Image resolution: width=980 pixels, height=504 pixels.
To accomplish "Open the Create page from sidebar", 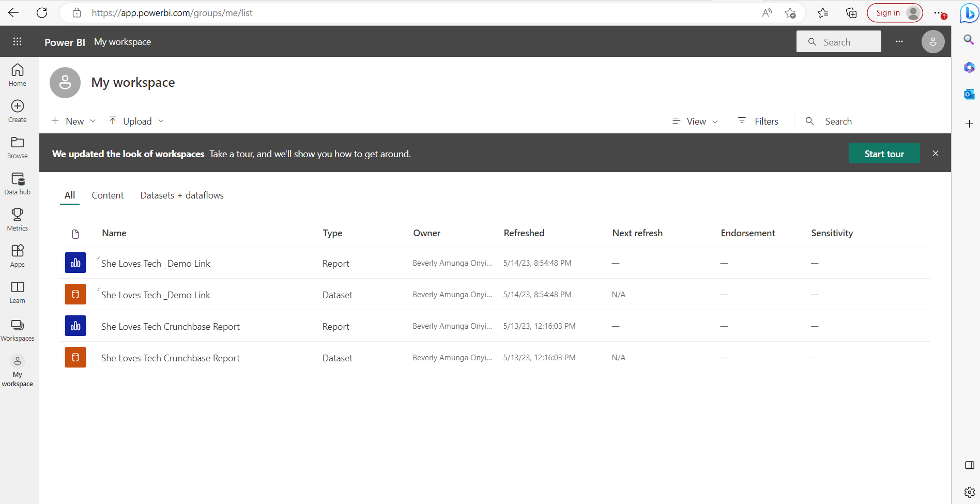I will coord(17,111).
